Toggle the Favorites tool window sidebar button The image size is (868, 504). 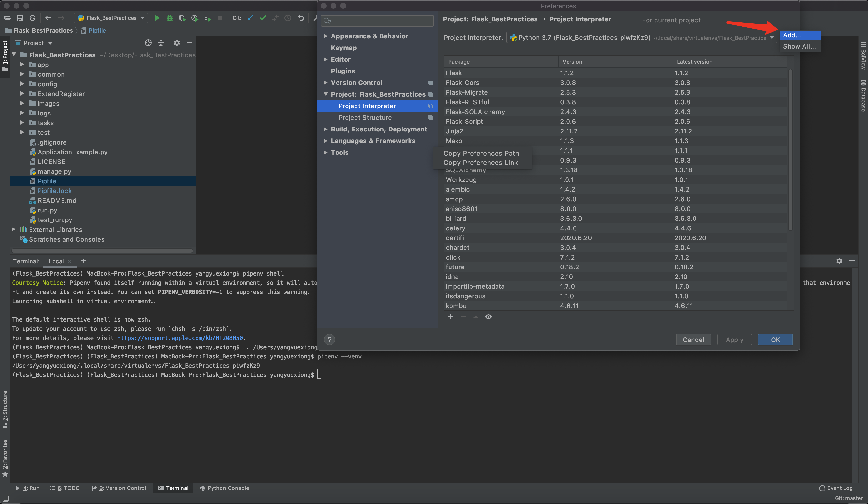[5, 458]
